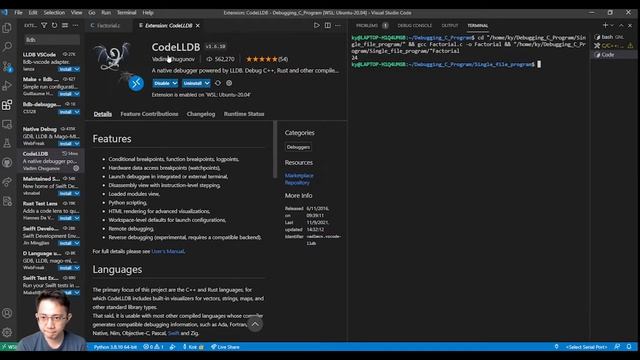
Task: Open extensions view more actions menu
Action: 76,25
